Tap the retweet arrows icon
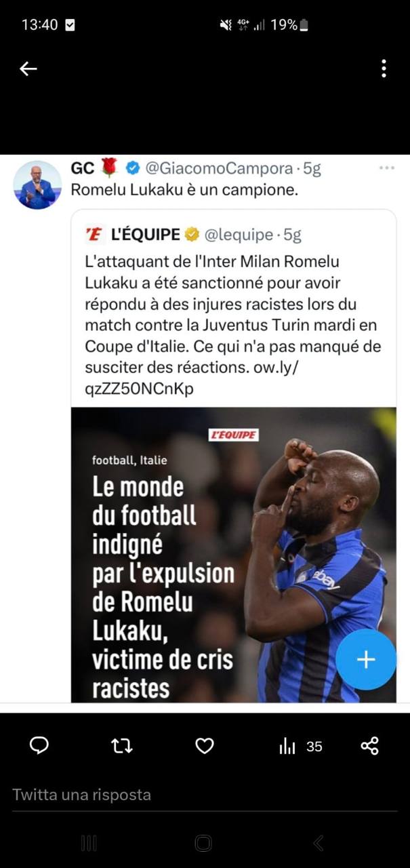Image resolution: width=410 pixels, height=868 pixels. (x=122, y=746)
